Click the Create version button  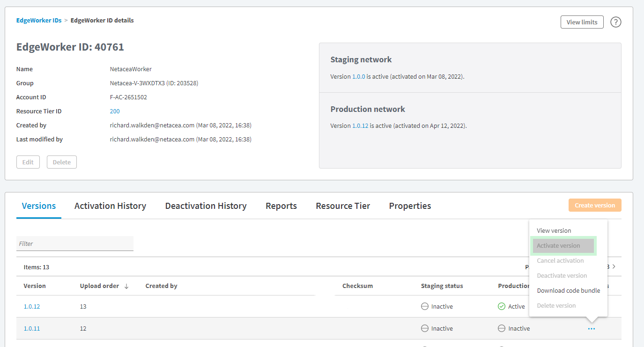[594, 206]
